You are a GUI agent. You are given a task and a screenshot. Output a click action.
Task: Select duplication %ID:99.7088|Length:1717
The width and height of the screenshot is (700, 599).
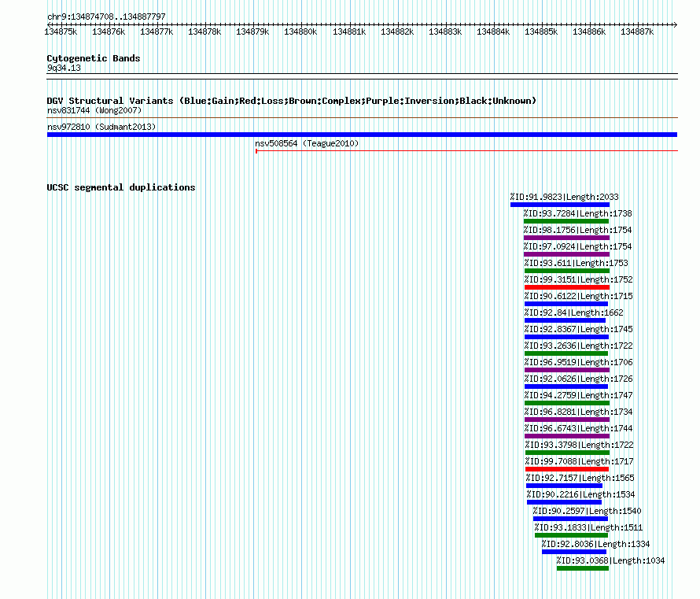pyautogui.click(x=580, y=461)
